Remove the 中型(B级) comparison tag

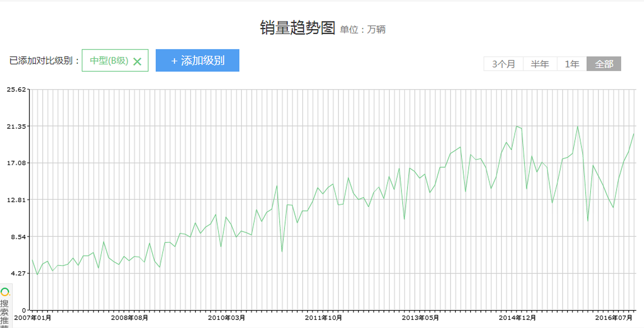point(137,61)
